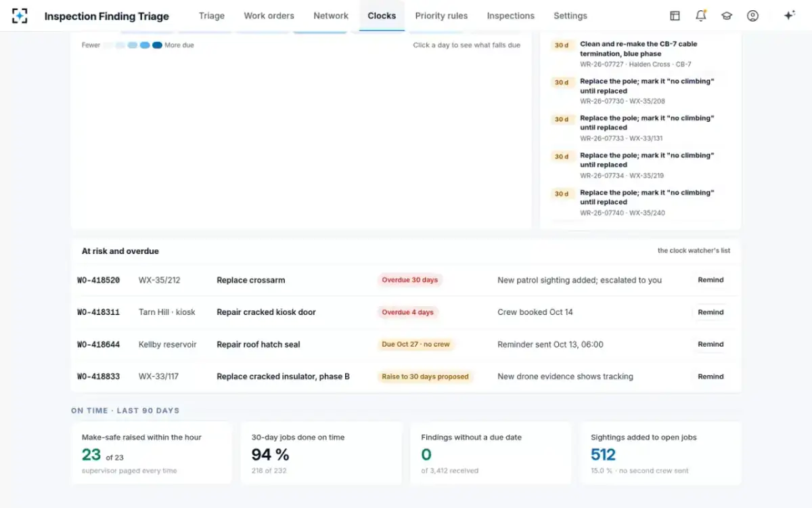Screen dimensions: 812x508
Task: Open the user account icon
Action: coord(752,16)
